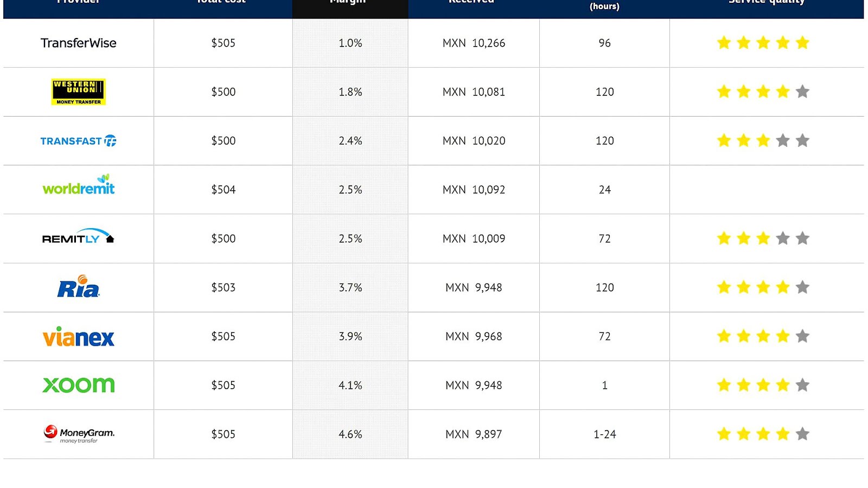Click Vianex's MXN 9,968 received amount
The height and width of the screenshot is (488, 868).
(x=474, y=337)
